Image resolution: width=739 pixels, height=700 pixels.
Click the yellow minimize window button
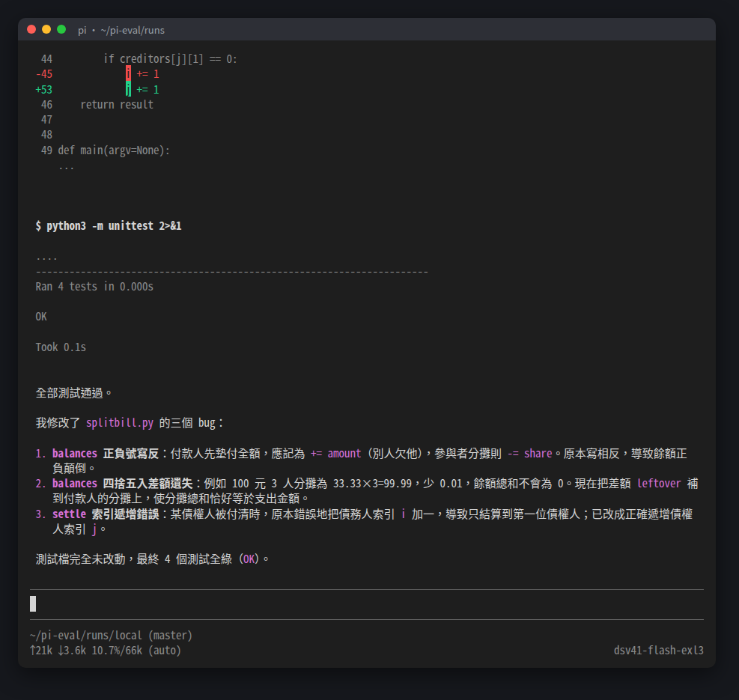(46, 29)
